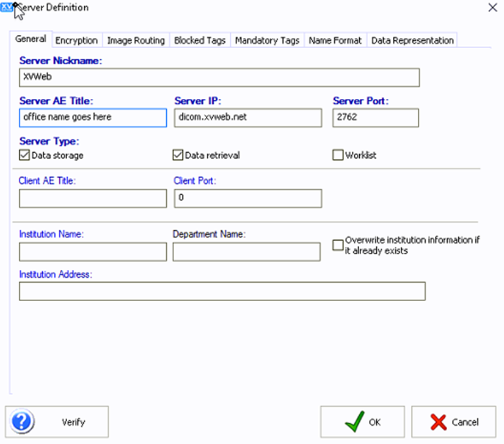Uncheck the Data storage checkbox
The image size is (504, 444).
tap(24, 155)
